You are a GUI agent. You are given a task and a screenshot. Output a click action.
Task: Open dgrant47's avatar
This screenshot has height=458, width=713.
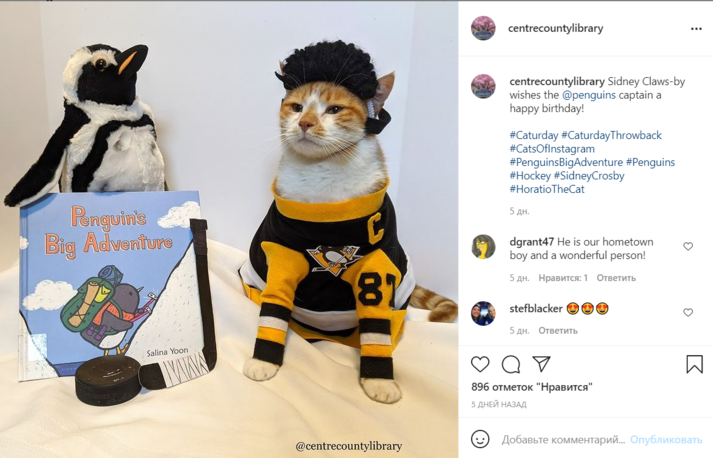[x=483, y=247]
